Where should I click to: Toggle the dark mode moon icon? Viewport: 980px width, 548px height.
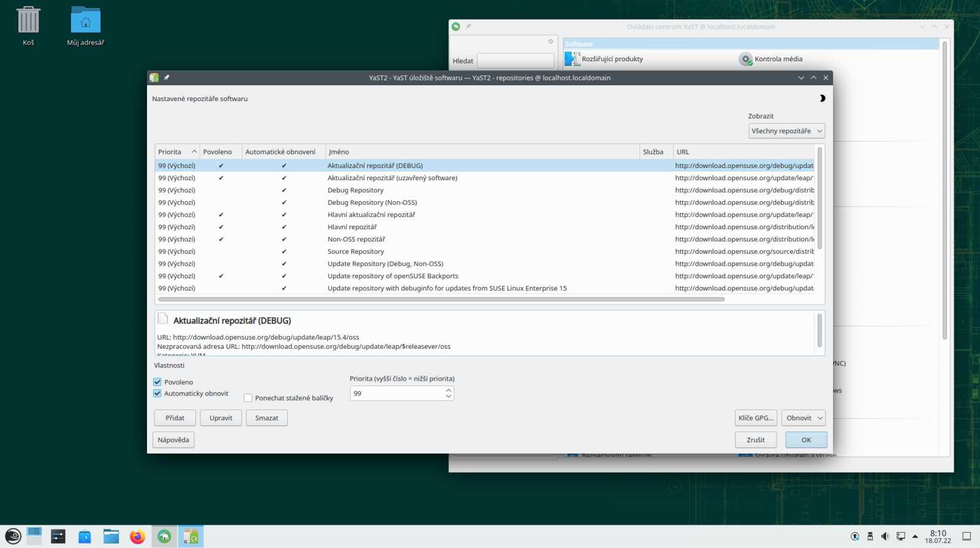click(x=822, y=98)
